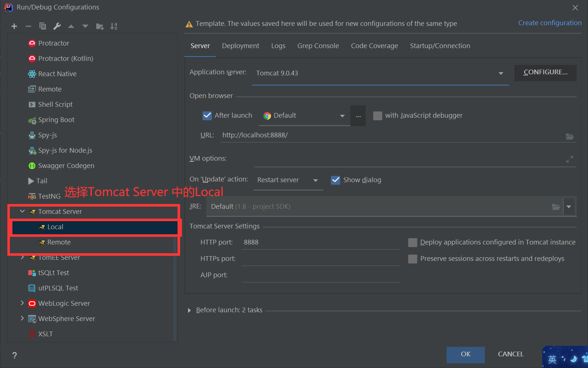Switch to the Logs tab

278,46
